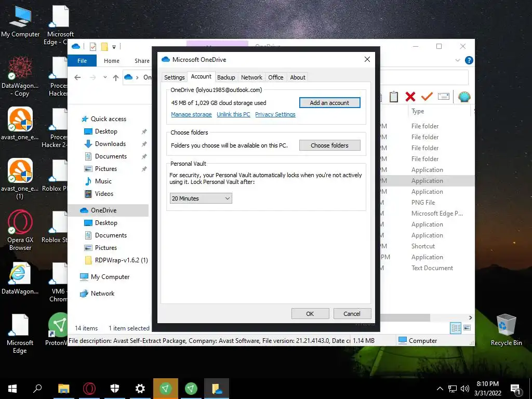Viewport: 532px width, 399px height.
Task: Open the Home ribbon tab in Explorer
Action: click(x=112, y=61)
